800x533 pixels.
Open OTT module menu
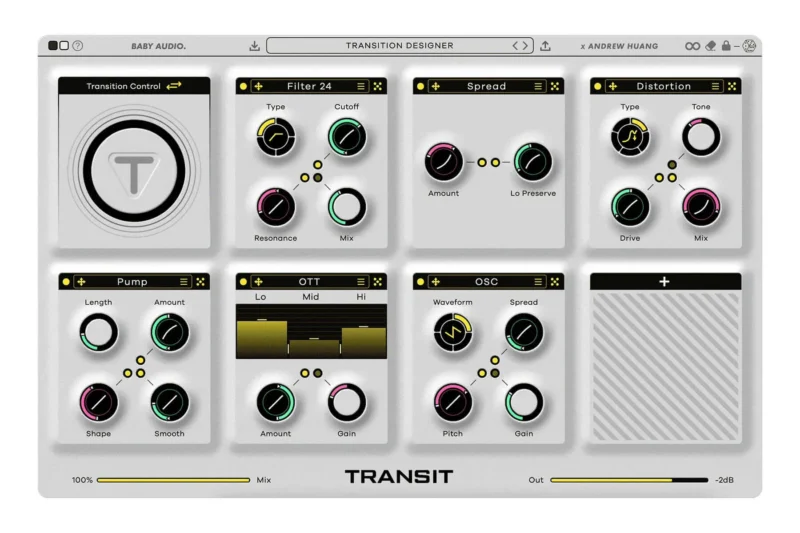click(361, 282)
